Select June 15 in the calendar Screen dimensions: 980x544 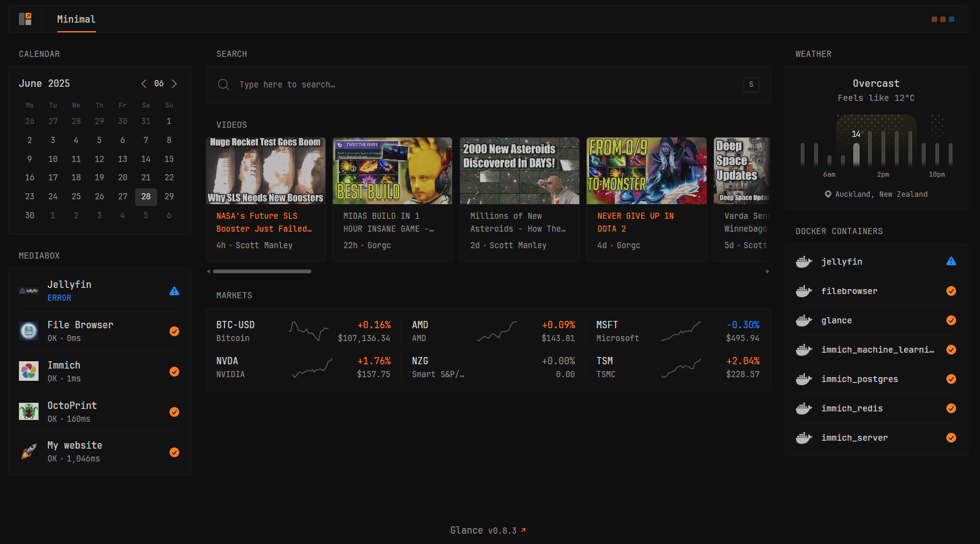pos(169,159)
